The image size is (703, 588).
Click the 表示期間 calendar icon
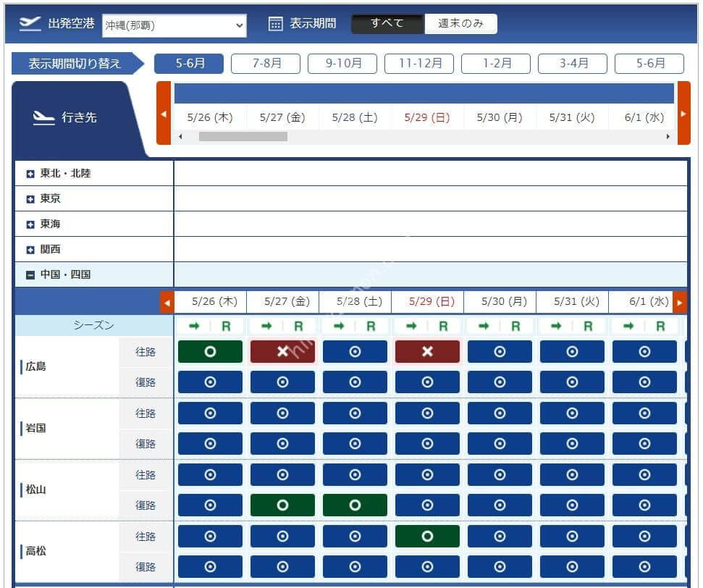275,24
